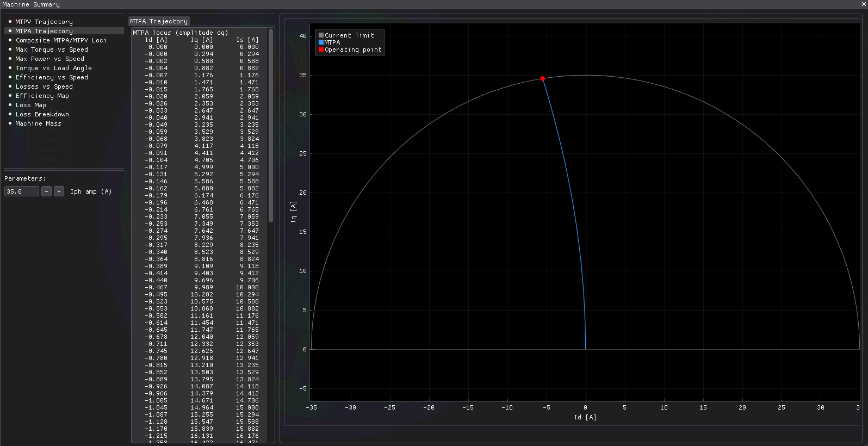Click the MTPA locus table scrollbar

pyautogui.click(x=271, y=125)
